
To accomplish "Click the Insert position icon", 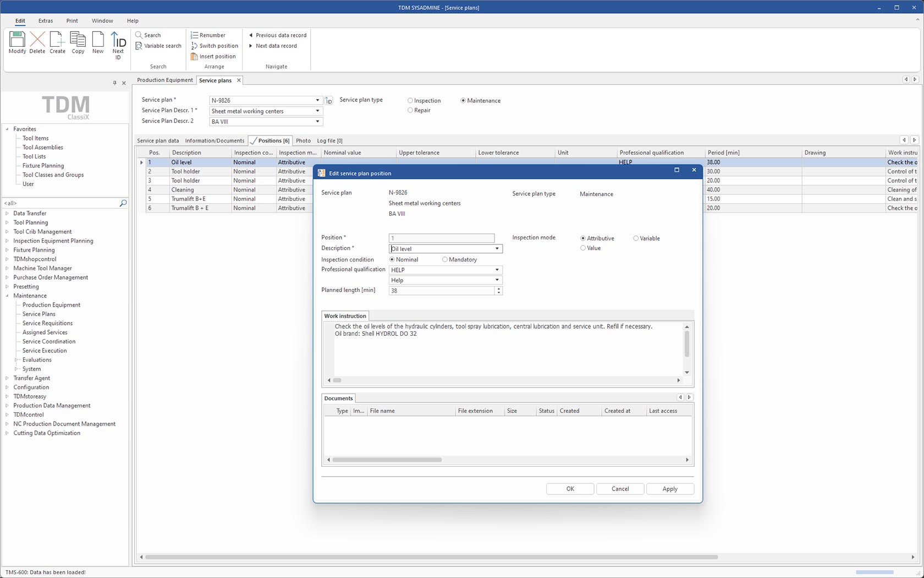I will point(194,56).
